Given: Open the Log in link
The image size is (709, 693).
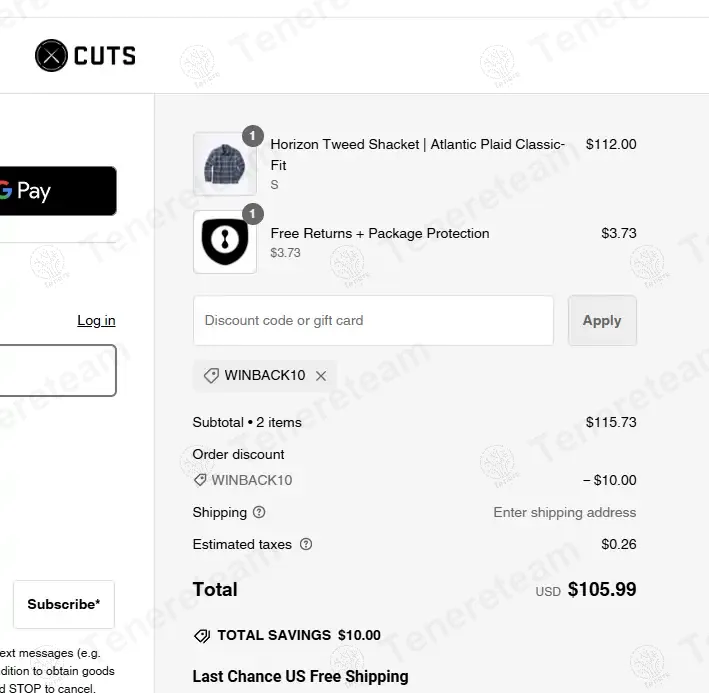Looking at the screenshot, I should (x=96, y=321).
